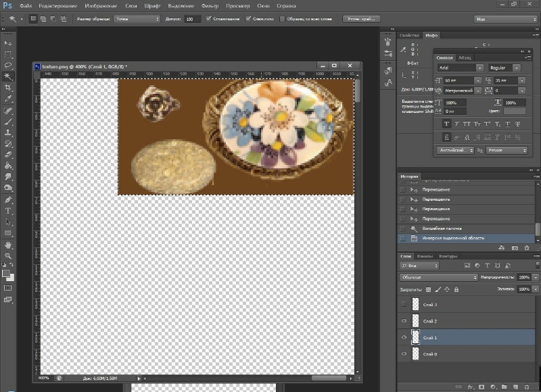Enable Образец со всех слоев checkbox

[283, 19]
